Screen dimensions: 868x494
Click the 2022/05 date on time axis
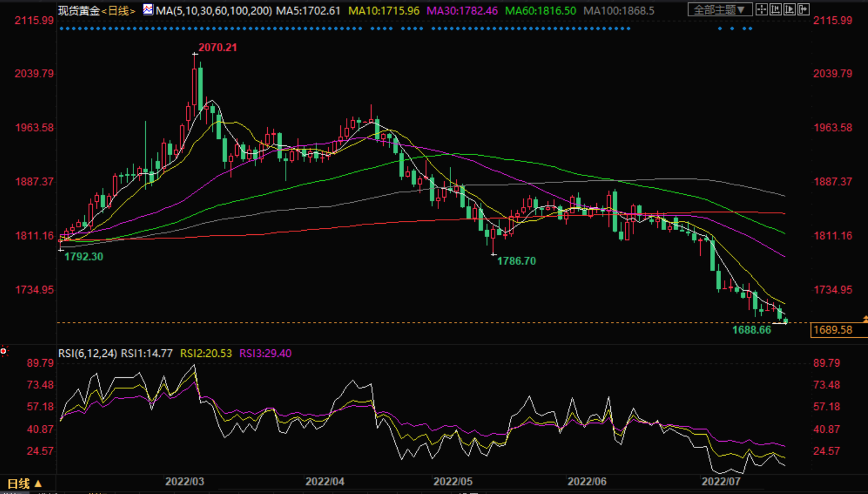coord(453,482)
